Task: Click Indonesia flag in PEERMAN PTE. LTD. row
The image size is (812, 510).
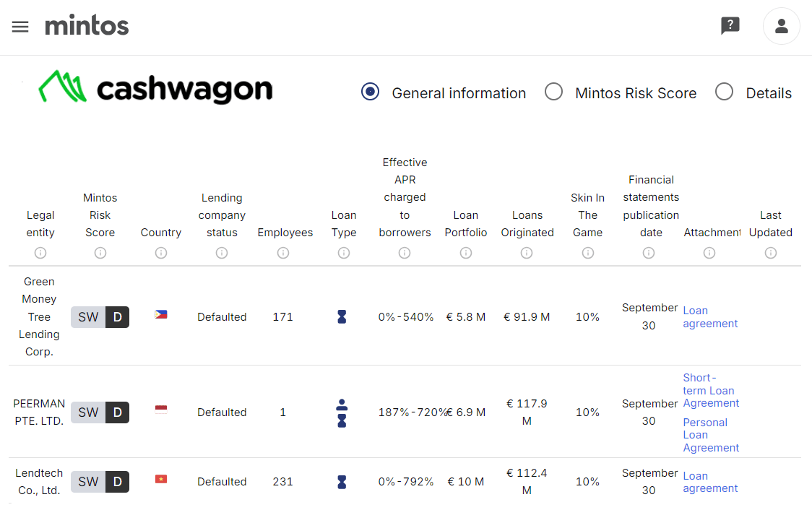Action: (x=161, y=410)
